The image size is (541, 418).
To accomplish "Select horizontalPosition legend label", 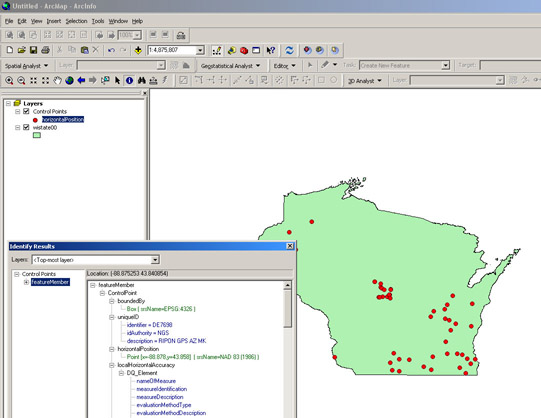I will tap(63, 119).
